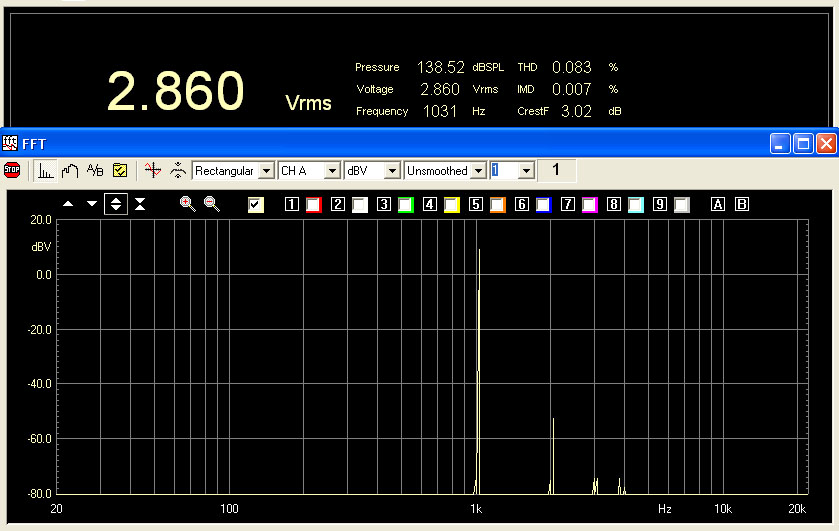Image resolution: width=839 pixels, height=531 pixels.
Task: Click the magenta overlay 7 color box
Action: tap(589, 205)
